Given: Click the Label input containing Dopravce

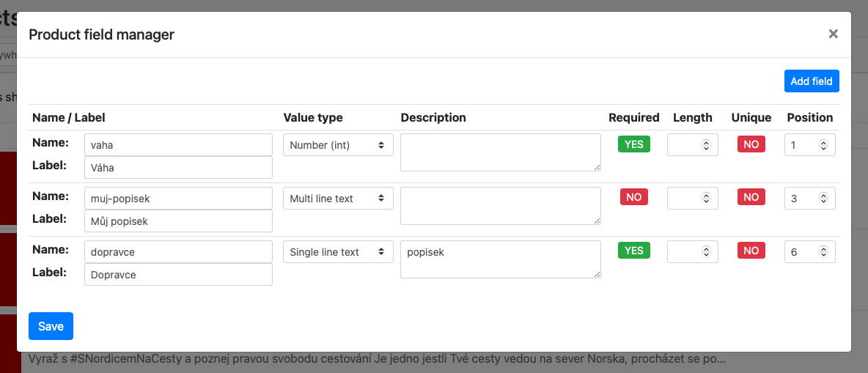Looking at the screenshot, I should click(x=178, y=275).
